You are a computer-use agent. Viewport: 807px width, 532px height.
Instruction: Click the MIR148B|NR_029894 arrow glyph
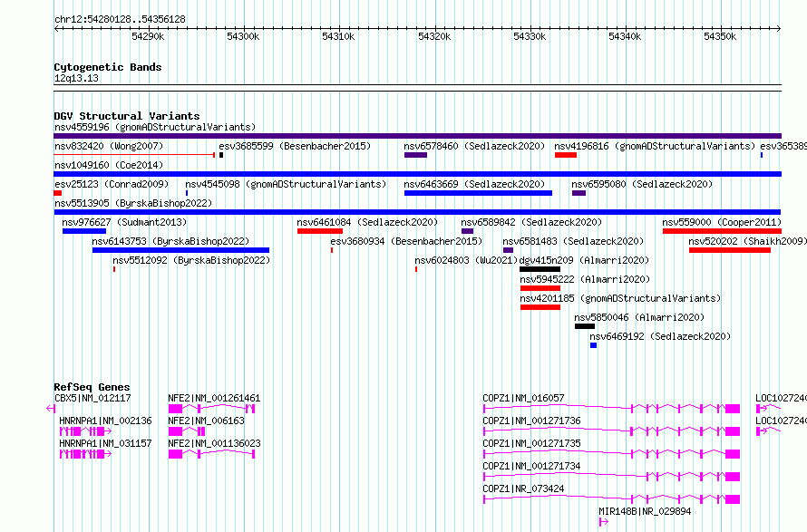(x=604, y=522)
